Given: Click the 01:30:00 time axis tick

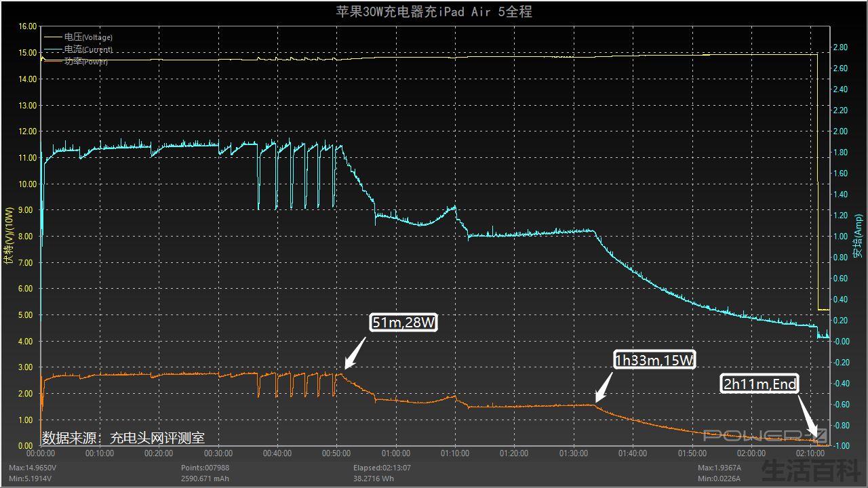Looking at the screenshot, I should [x=574, y=453].
